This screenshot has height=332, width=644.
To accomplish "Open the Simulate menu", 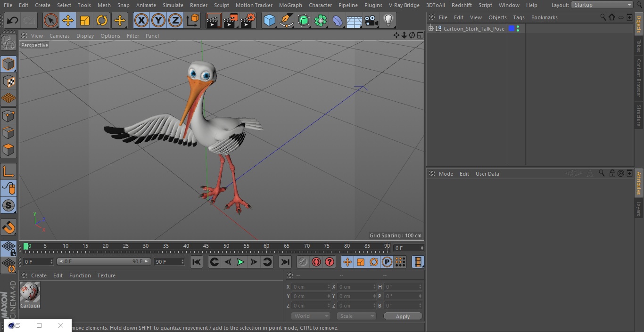I will point(173,5).
